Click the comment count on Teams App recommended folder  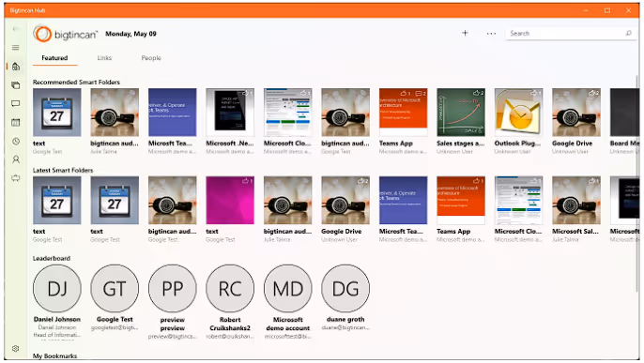[421, 93]
